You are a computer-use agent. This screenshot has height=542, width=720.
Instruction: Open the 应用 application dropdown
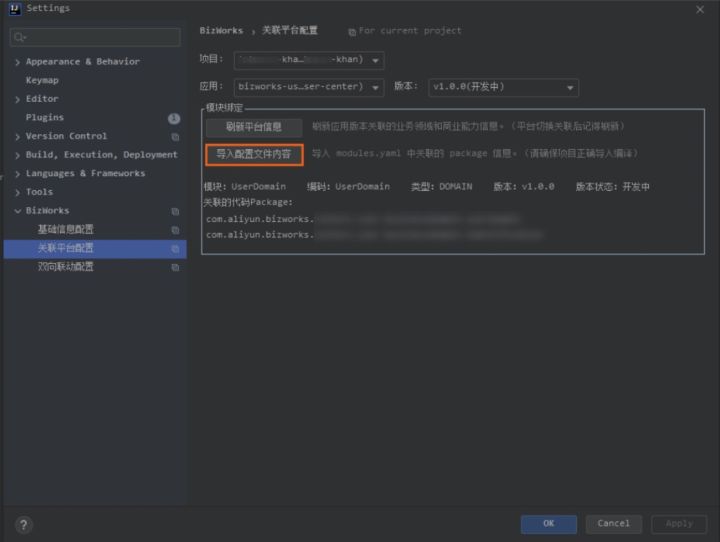point(309,87)
